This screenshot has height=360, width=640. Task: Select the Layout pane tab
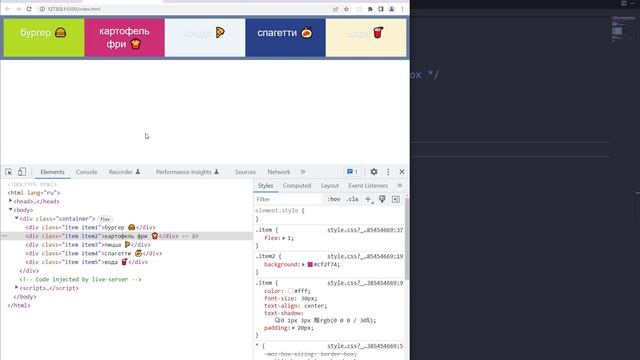pyautogui.click(x=330, y=186)
